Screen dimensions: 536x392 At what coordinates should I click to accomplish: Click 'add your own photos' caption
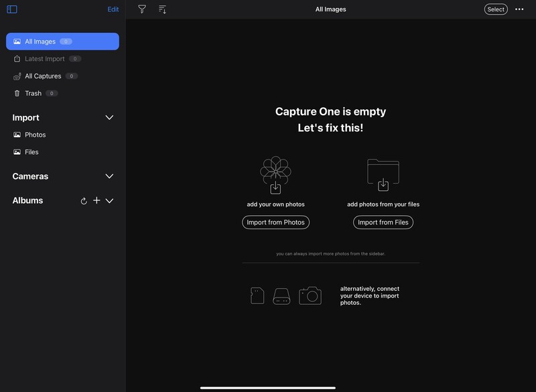tap(275, 204)
